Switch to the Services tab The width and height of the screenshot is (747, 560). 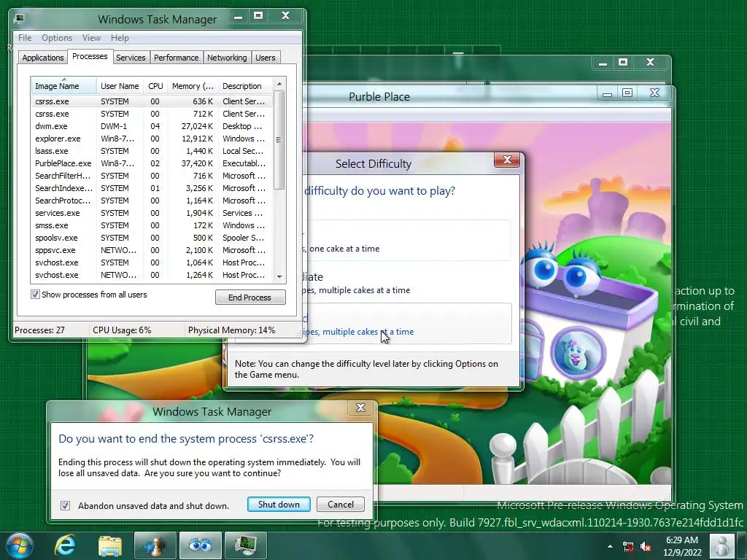(x=131, y=58)
